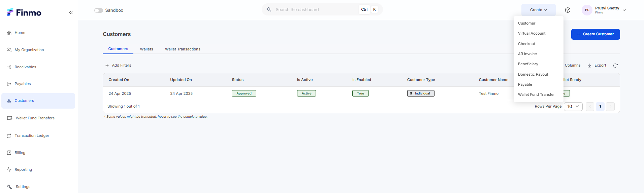Click the Active badge in the row
Screen dimensions: 644x193
coord(307,93)
